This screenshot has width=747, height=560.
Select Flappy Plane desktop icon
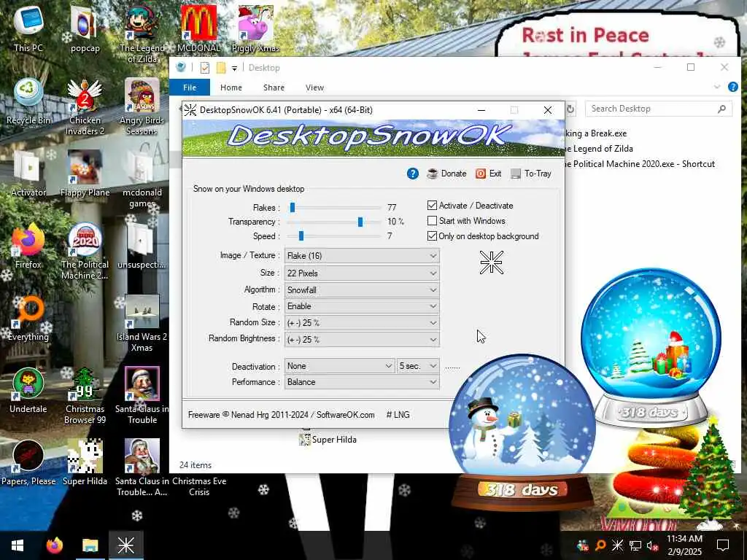point(85,174)
